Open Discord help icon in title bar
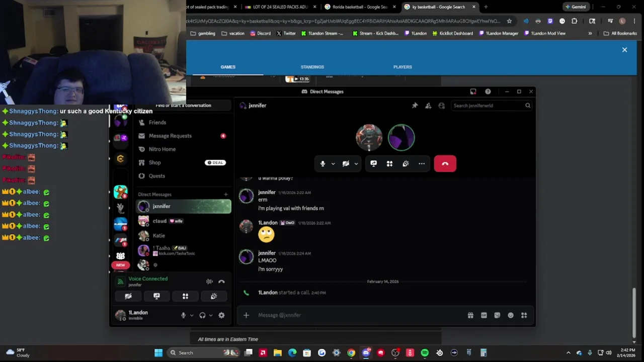The height and width of the screenshot is (362, 644). point(488,92)
